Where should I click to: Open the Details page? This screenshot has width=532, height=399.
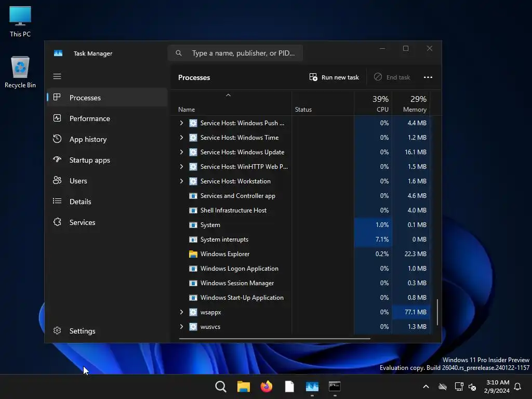[x=107, y=202]
